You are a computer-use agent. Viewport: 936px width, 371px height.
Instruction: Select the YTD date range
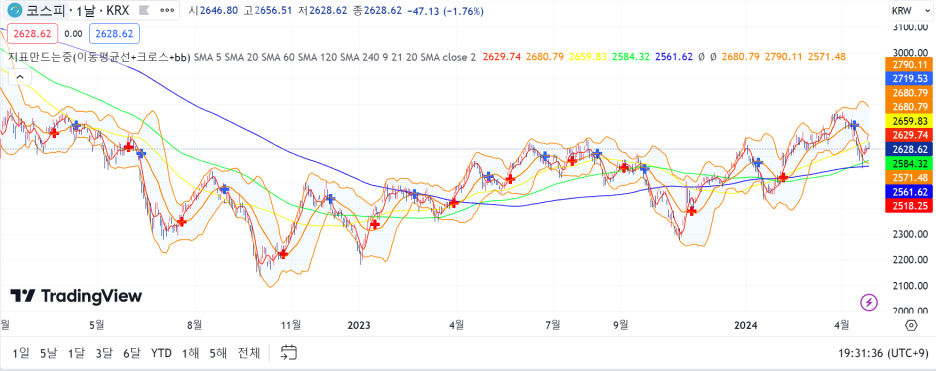[161, 353]
